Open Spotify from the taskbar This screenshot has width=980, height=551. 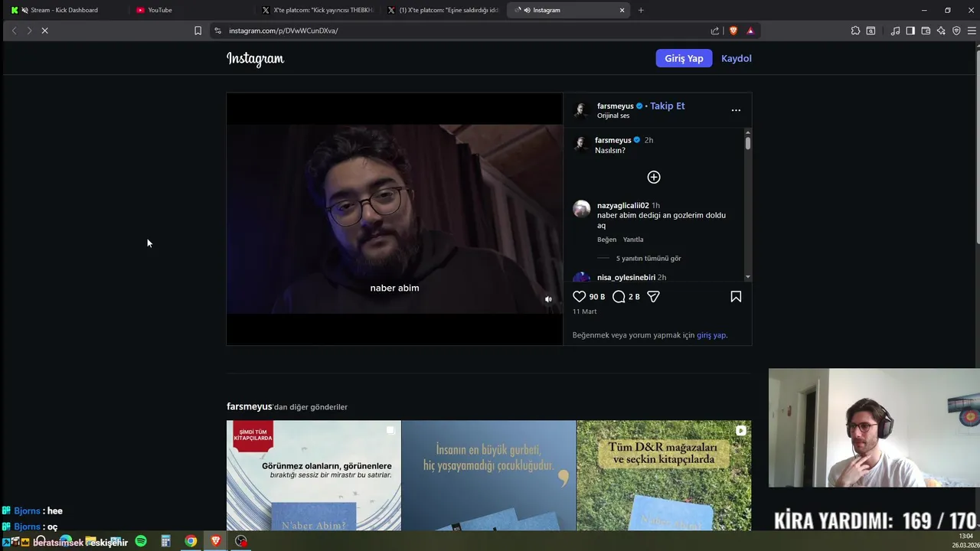click(x=141, y=541)
